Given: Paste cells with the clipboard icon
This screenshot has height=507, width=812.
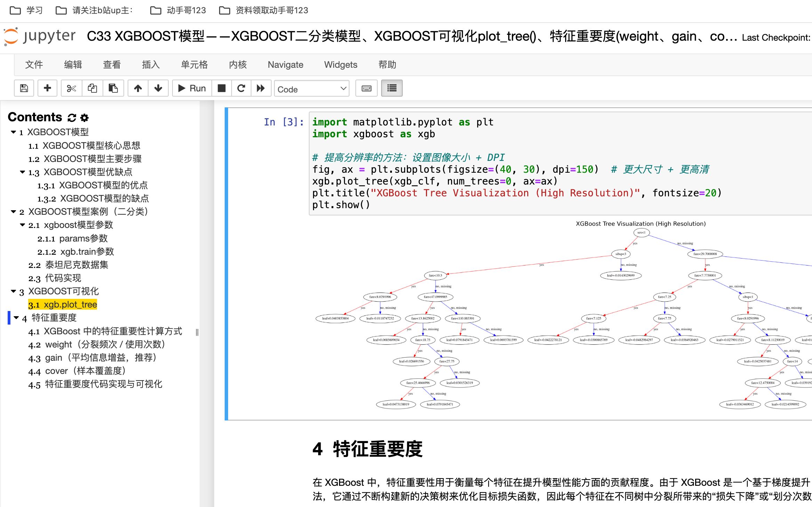Looking at the screenshot, I should (113, 88).
